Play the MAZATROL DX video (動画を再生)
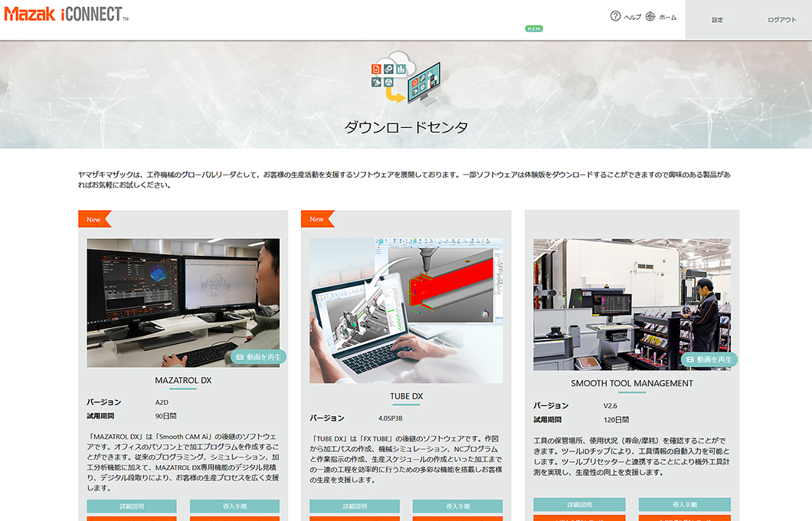Image resolution: width=812 pixels, height=521 pixels. click(x=258, y=357)
